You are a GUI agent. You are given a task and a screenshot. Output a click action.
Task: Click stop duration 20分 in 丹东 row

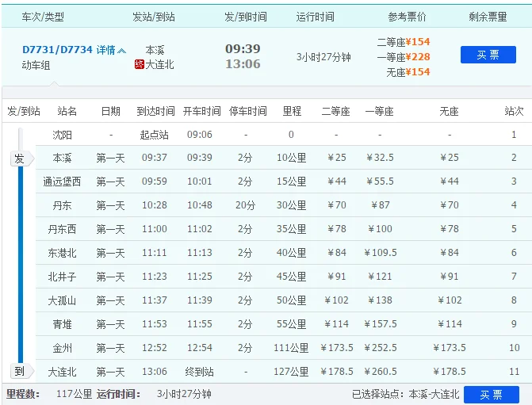pos(245,205)
